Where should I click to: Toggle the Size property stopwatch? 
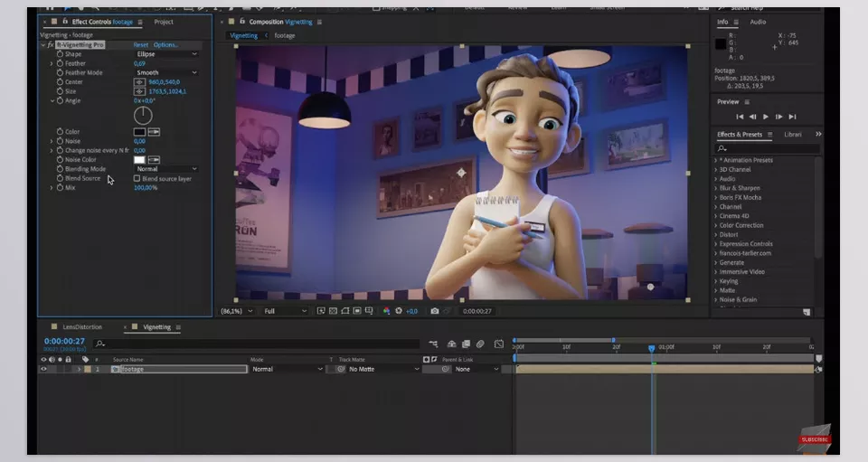(60, 91)
